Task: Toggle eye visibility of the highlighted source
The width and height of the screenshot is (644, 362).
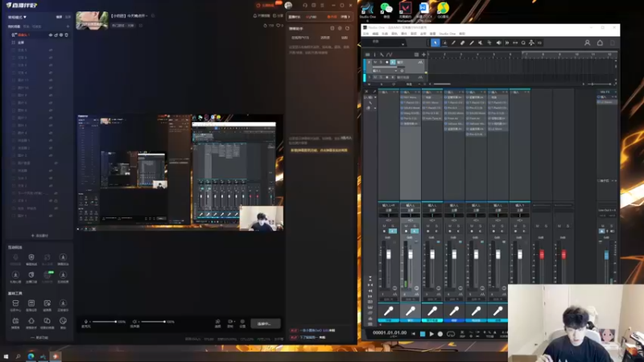Action: (x=51, y=35)
